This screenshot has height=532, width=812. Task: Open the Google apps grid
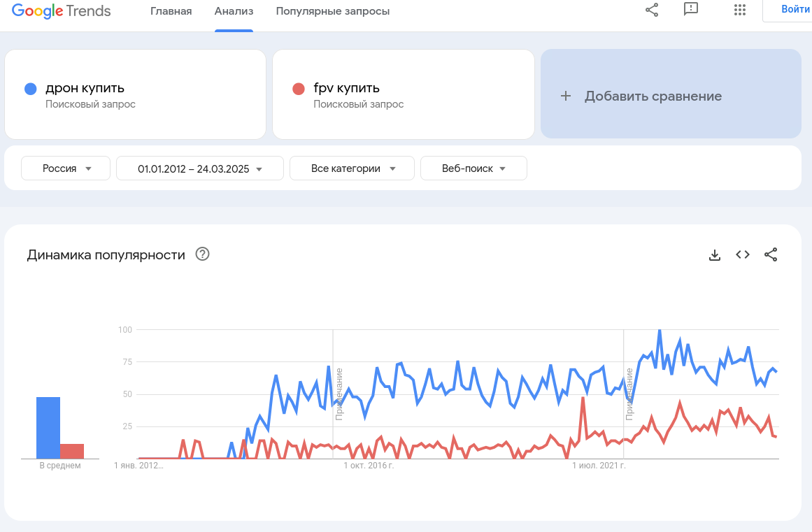click(x=740, y=10)
